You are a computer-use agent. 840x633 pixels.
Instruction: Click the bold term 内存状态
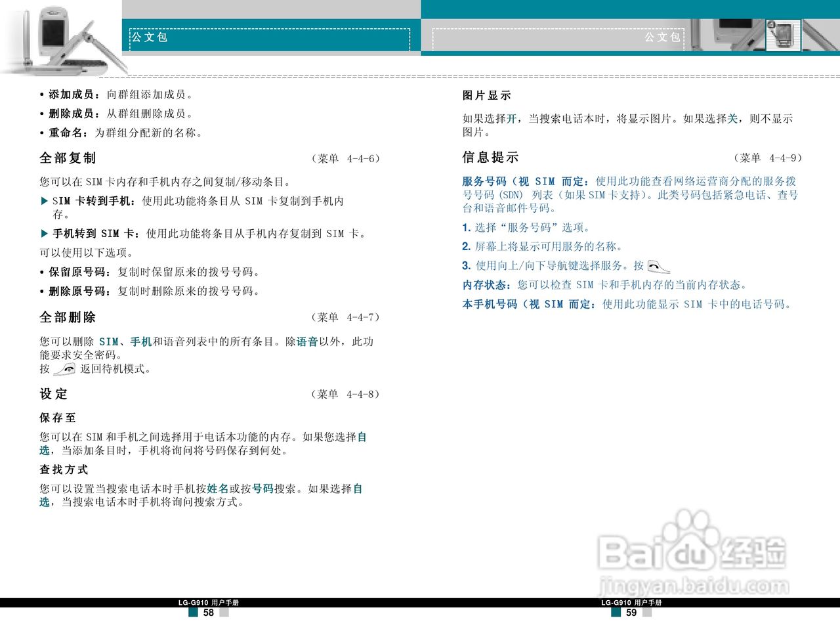(x=485, y=285)
